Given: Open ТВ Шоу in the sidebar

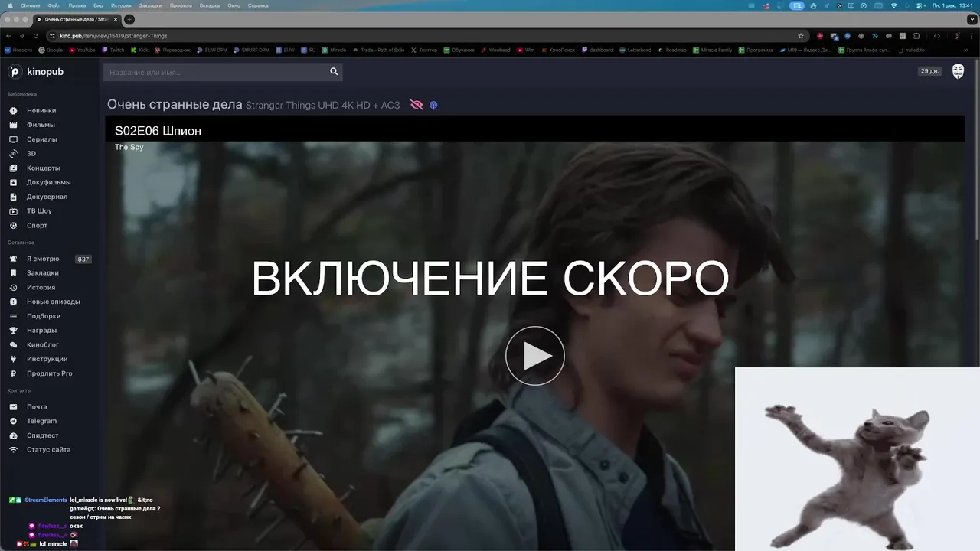Looking at the screenshot, I should click(40, 210).
